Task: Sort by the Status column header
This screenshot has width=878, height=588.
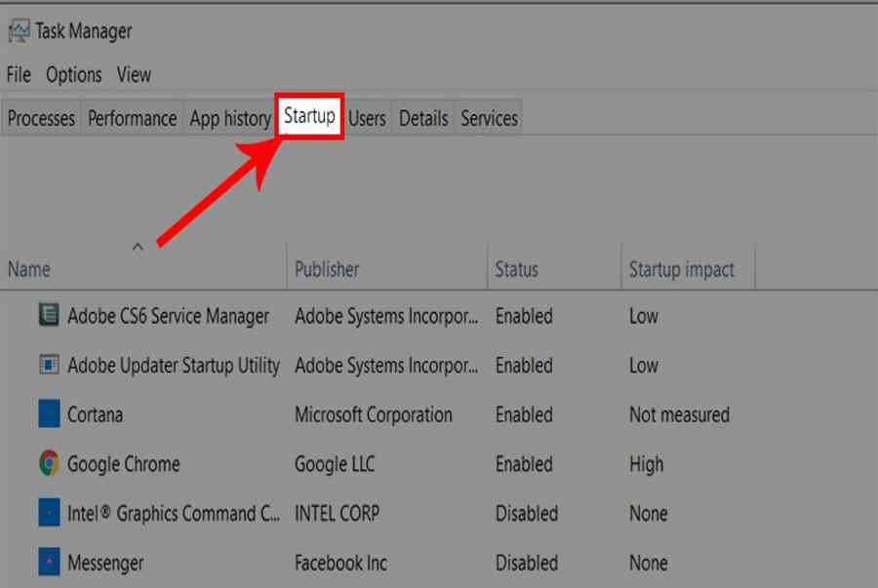Action: pos(516,269)
